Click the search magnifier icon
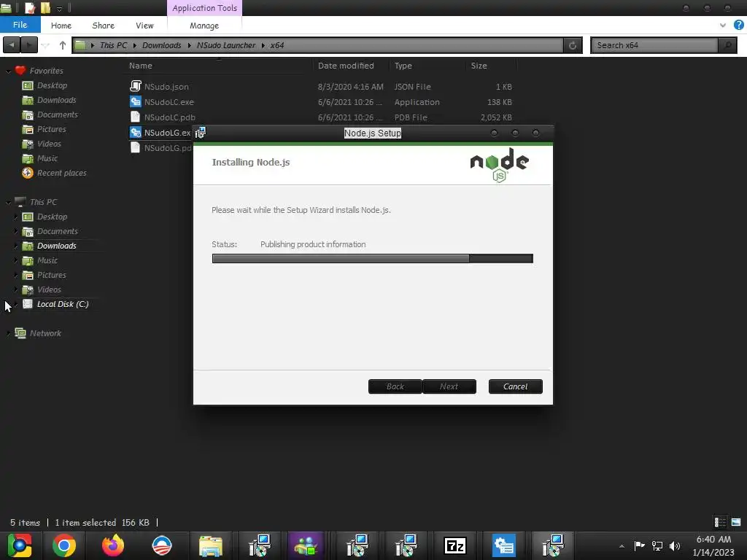The image size is (747, 560). (x=727, y=45)
